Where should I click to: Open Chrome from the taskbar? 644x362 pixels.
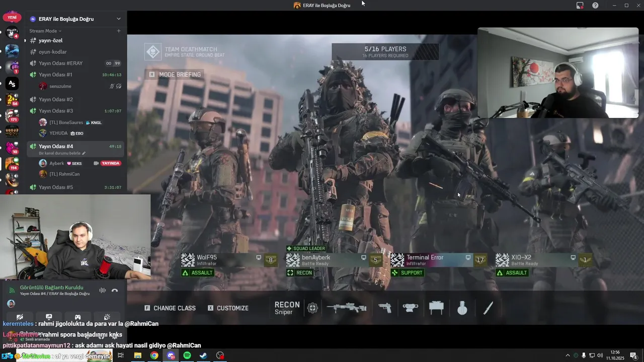[154, 355]
